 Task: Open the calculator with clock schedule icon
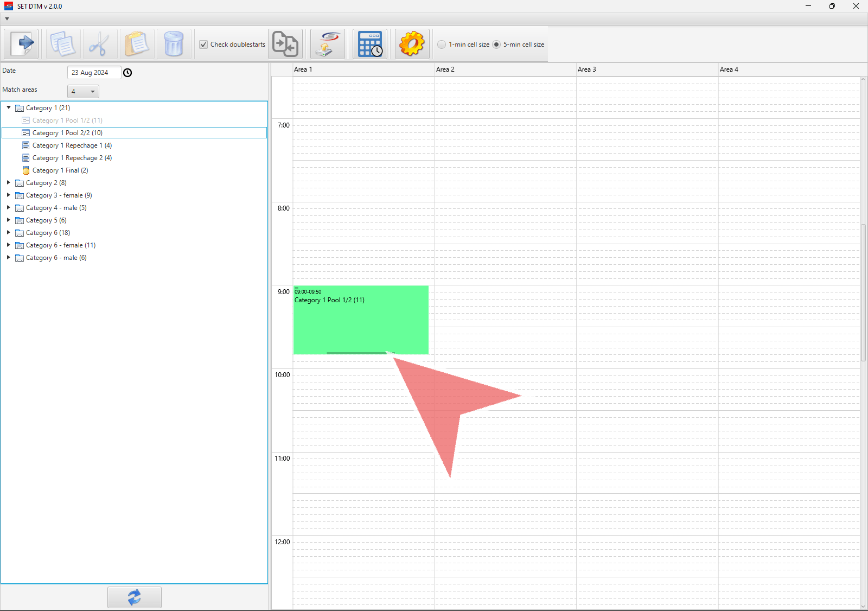pyautogui.click(x=370, y=44)
